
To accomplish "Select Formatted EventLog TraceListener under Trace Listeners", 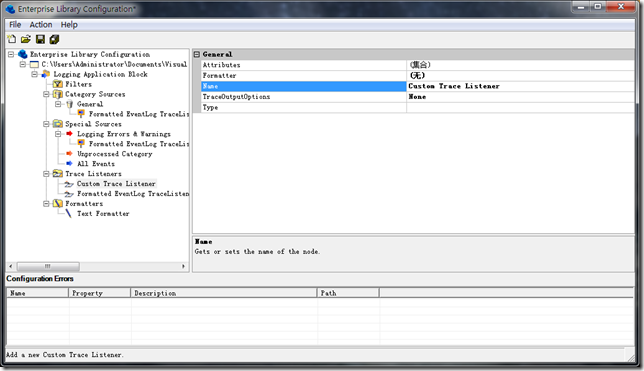I will point(133,194).
